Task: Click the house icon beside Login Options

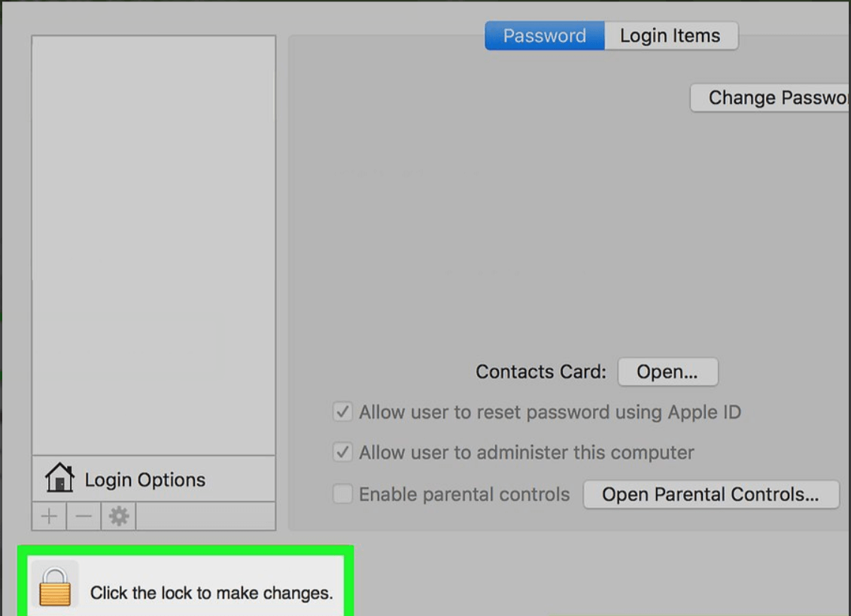Action: click(x=59, y=478)
